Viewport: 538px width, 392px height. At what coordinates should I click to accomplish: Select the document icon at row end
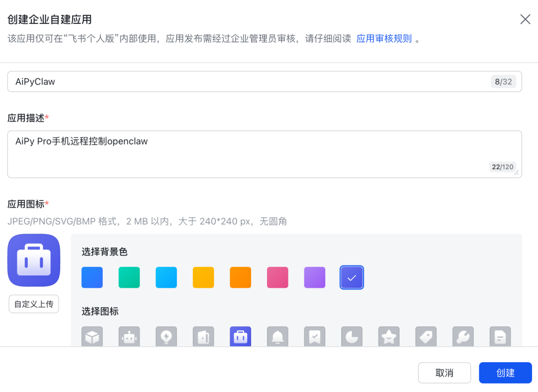coord(500,336)
